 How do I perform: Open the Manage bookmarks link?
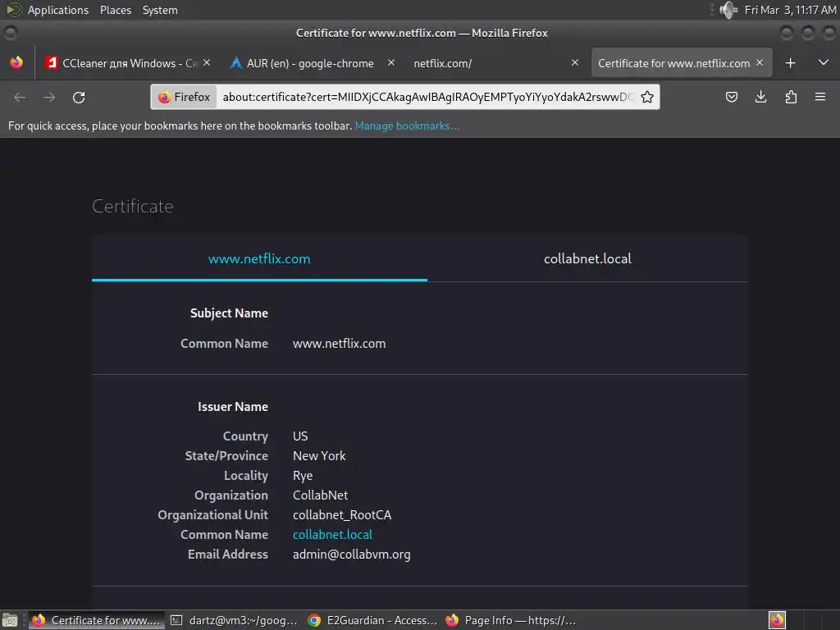click(x=407, y=126)
